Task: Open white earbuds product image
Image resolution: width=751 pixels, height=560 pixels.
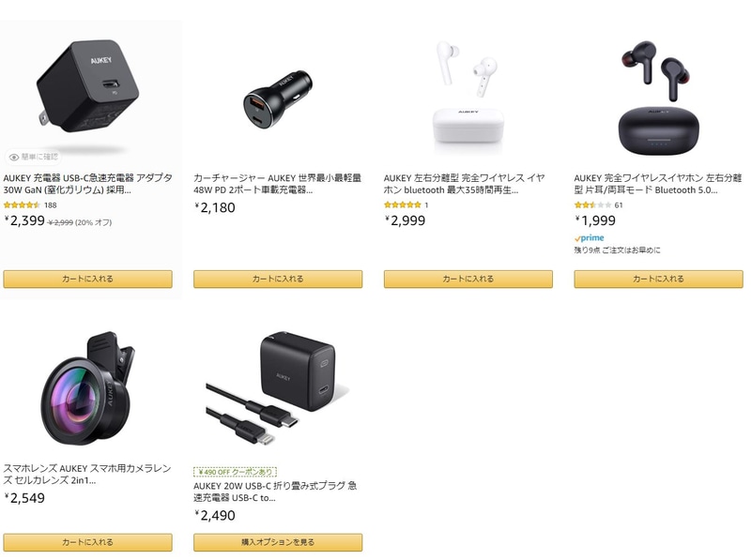Action: pyautogui.click(x=467, y=94)
